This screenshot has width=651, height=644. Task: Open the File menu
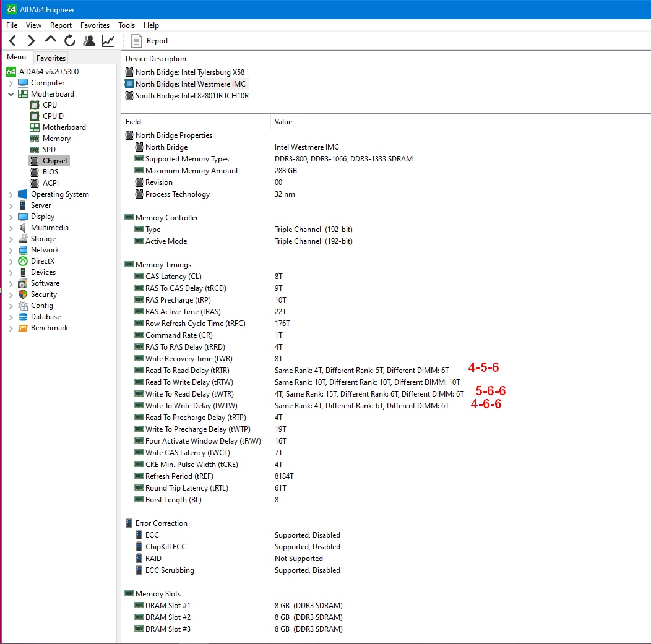[12, 25]
